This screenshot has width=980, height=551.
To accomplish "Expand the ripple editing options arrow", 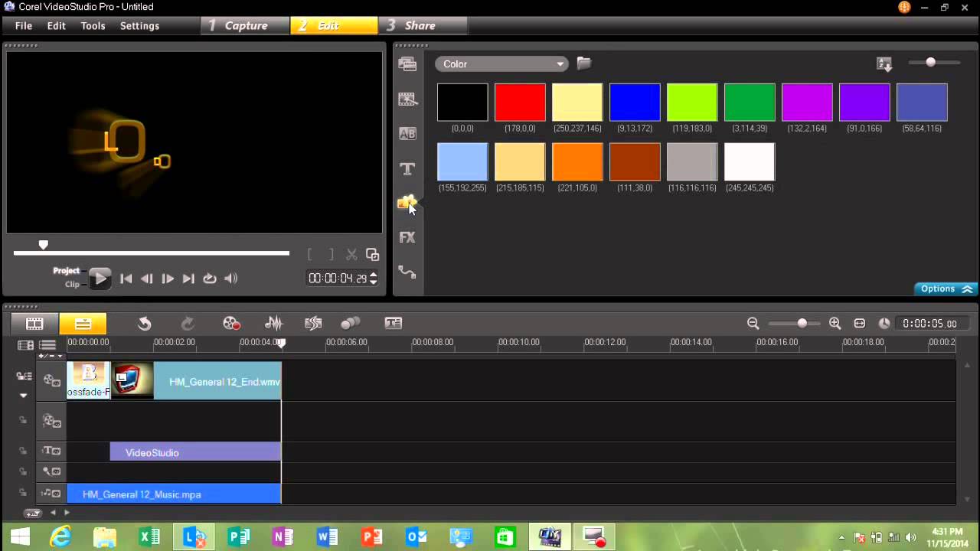I will (x=24, y=396).
